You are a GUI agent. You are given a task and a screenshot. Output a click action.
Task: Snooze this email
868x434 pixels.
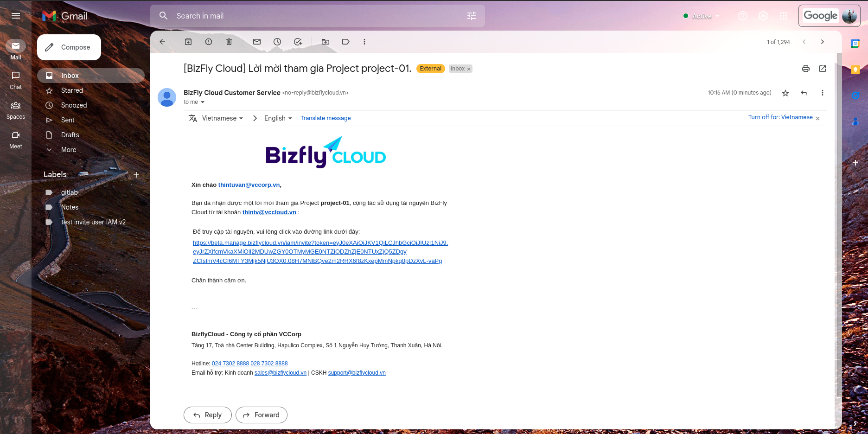click(x=277, y=42)
